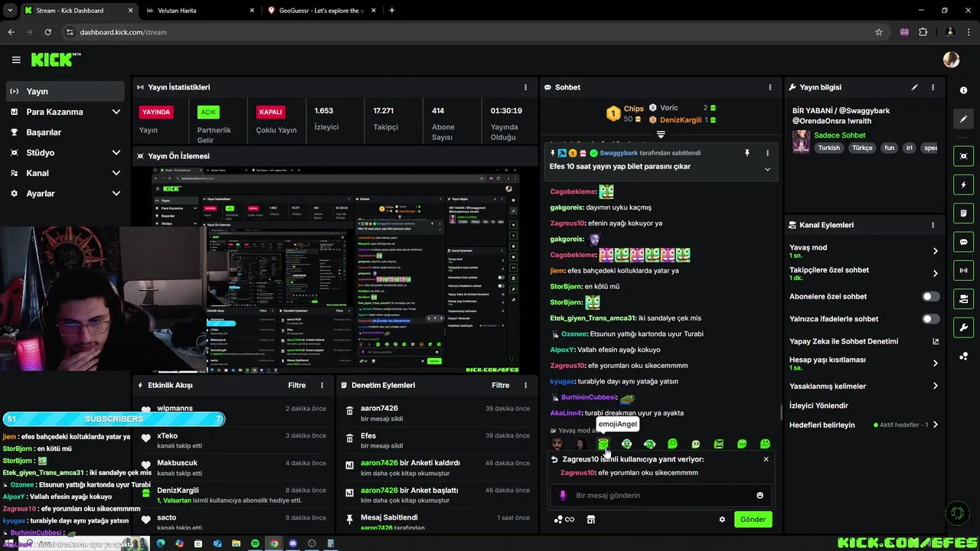
Task: Send message with Gönder button
Action: tap(753, 519)
